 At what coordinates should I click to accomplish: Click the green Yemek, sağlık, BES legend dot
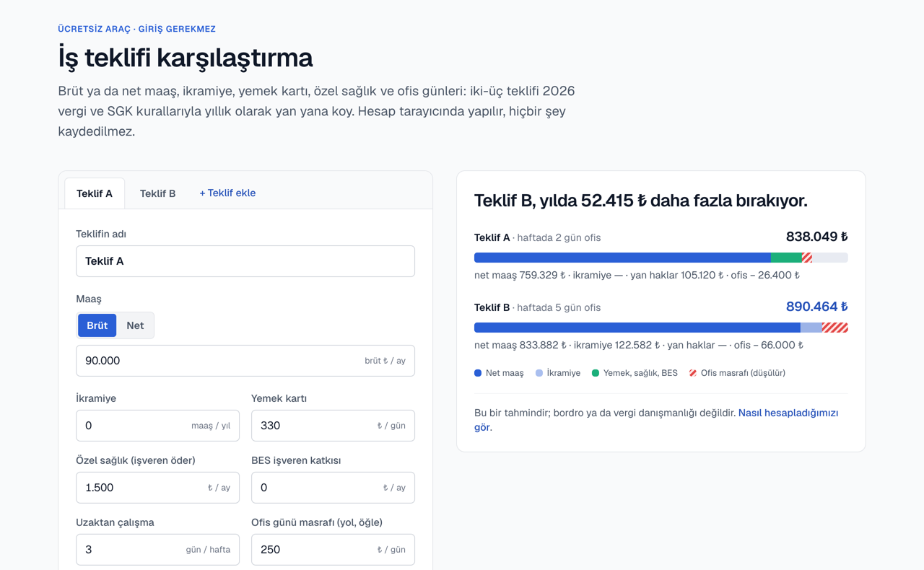(596, 373)
